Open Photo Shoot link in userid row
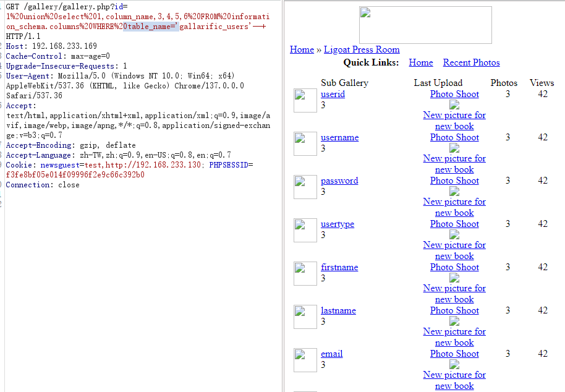565x392 pixels. click(454, 94)
